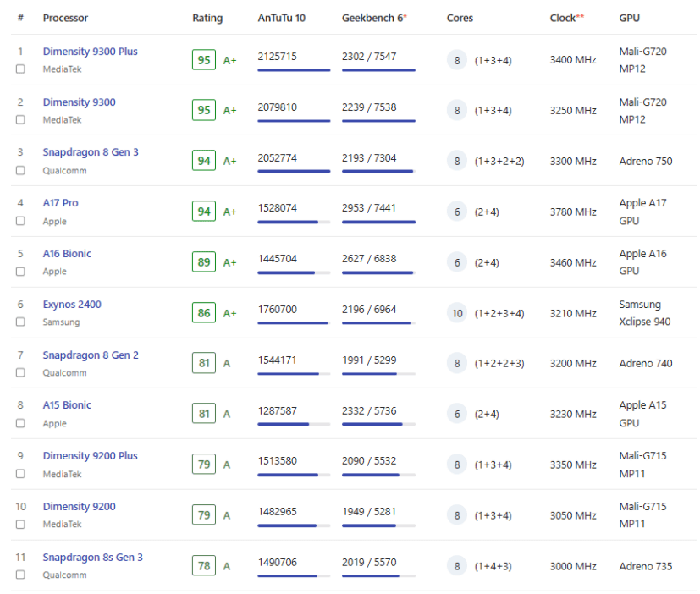Viewport: 700px width, 594px height.
Task: Click the 86 rating badge for Exynos 2400
Action: pyautogui.click(x=204, y=313)
